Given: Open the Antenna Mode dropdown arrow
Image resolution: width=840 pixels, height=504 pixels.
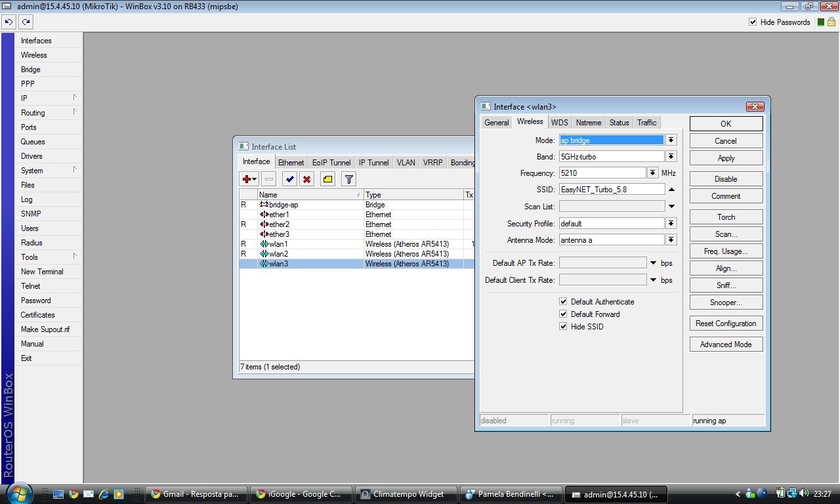Looking at the screenshot, I should point(671,240).
